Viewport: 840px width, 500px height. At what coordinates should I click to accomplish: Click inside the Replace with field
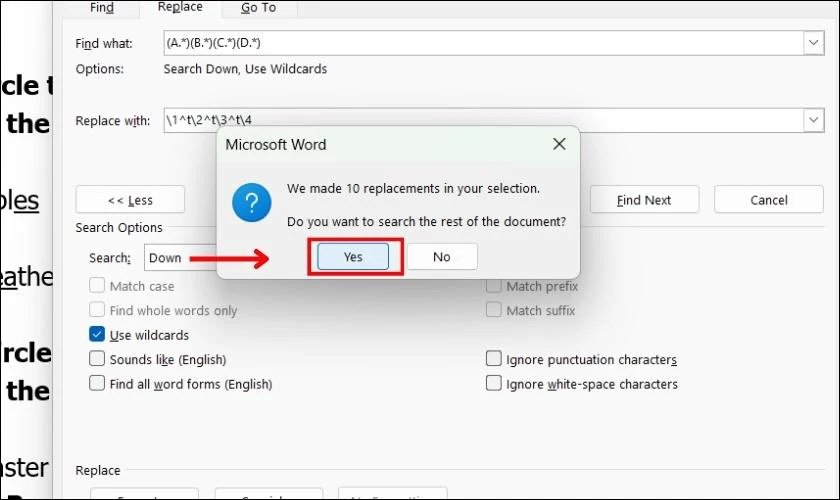point(483,120)
